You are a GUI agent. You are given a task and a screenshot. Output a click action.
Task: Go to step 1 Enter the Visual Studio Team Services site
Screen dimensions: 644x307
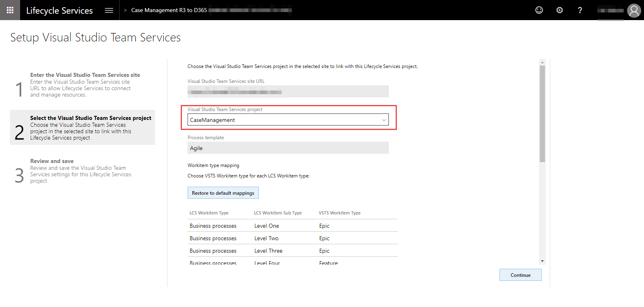click(x=83, y=84)
